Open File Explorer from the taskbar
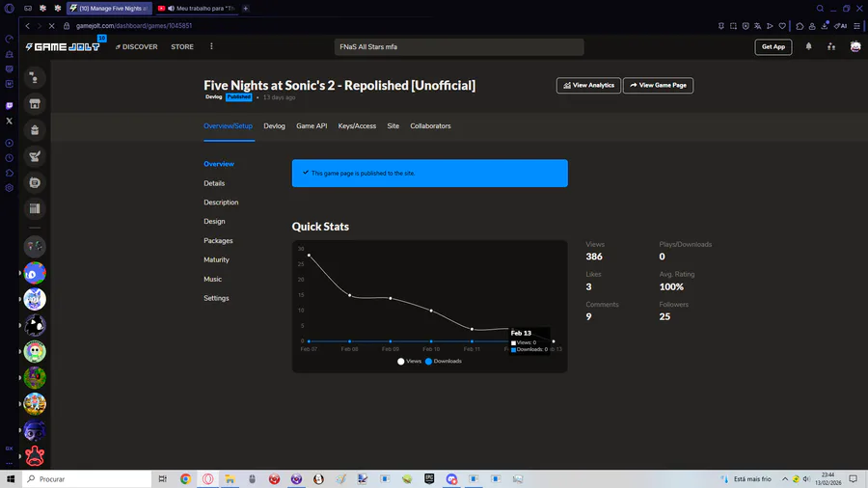 coord(230,479)
